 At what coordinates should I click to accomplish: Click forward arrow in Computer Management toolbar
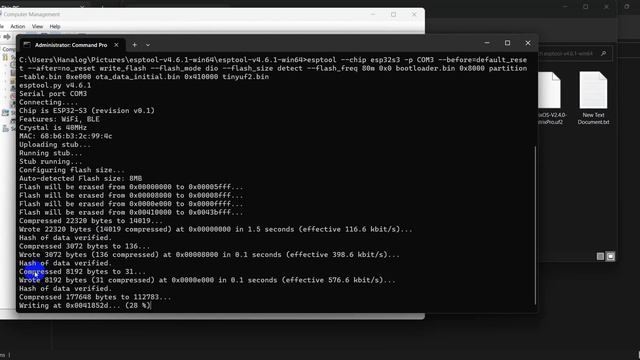click(x=7, y=37)
